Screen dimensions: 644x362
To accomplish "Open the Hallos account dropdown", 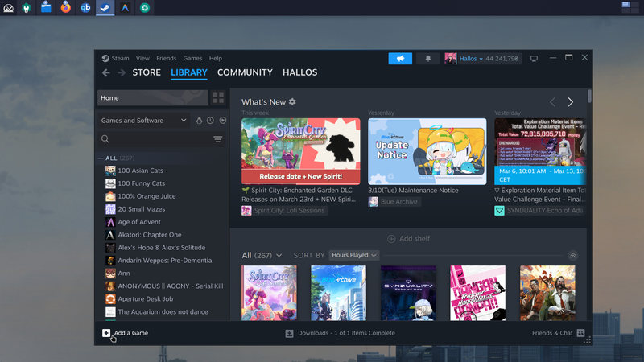I will pyautogui.click(x=471, y=59).
